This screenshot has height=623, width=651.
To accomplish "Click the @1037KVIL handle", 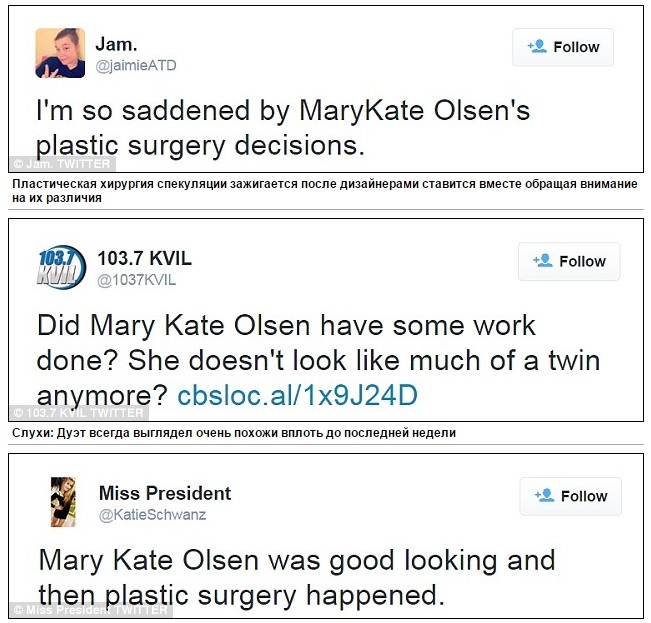I will click(136, 280).
